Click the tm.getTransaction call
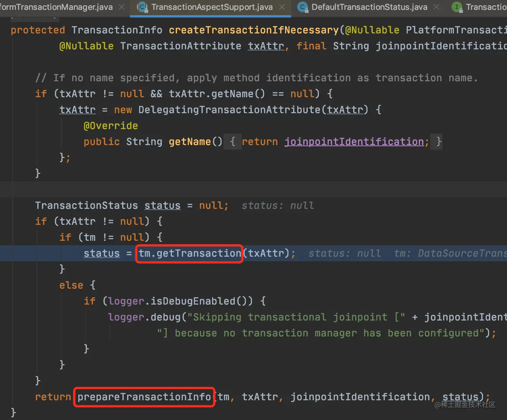 pos(190,253)
